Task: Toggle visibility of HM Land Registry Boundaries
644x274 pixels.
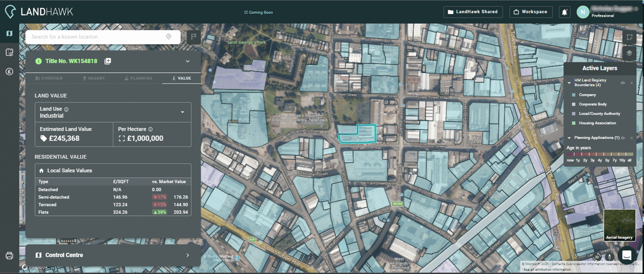Action: click(623, 83)
